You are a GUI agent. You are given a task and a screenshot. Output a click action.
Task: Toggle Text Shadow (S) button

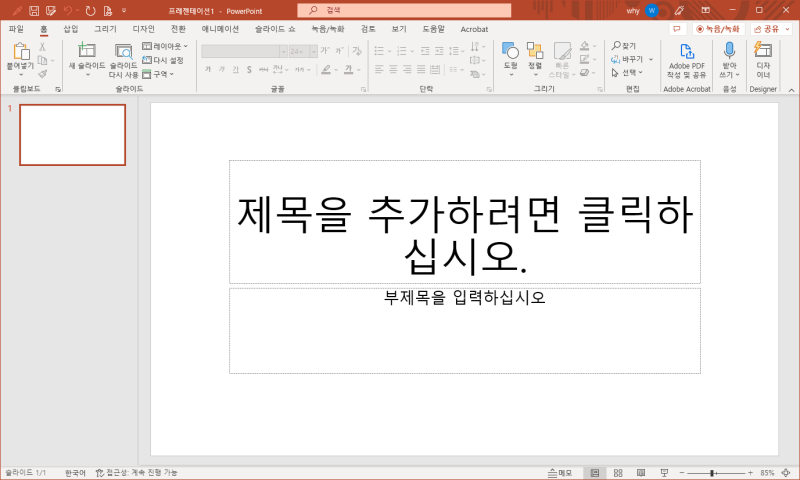(249, 69)
